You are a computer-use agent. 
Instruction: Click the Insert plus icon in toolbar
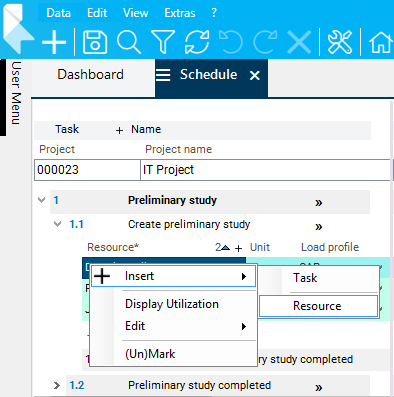pos(54,42)
